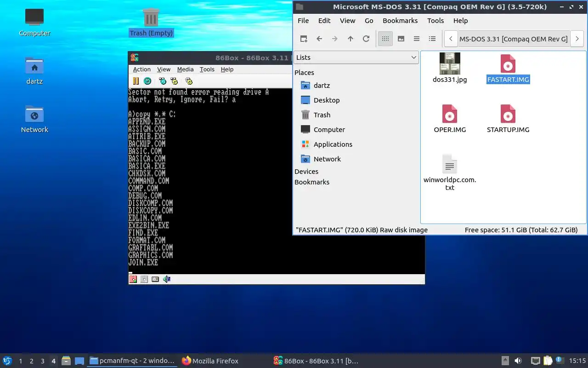The height and width of the screenshot is (368, 588).
Task: Open 86Box settings toolbar icon
Action: [189, 81]
